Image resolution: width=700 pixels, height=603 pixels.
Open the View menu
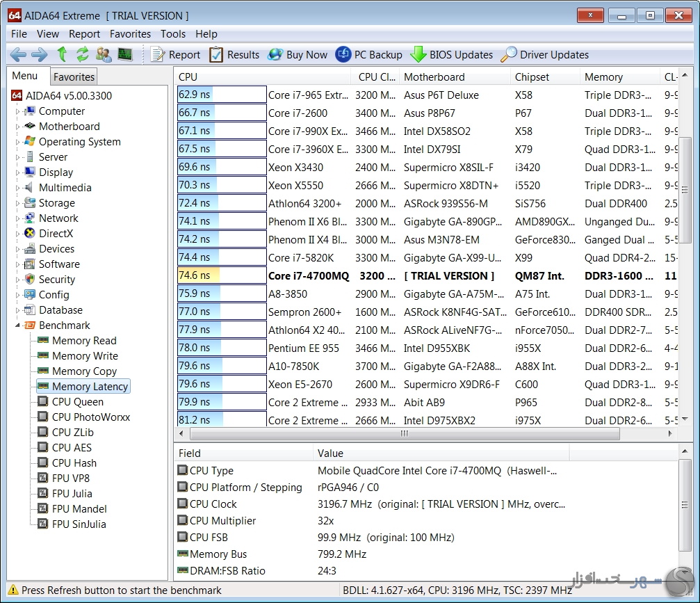48,34
